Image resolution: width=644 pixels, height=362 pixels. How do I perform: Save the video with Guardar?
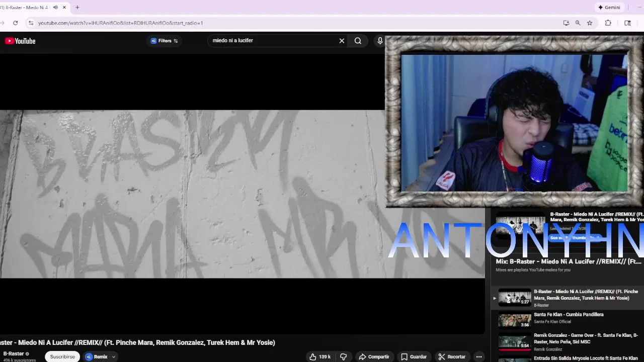click(414, 356)
